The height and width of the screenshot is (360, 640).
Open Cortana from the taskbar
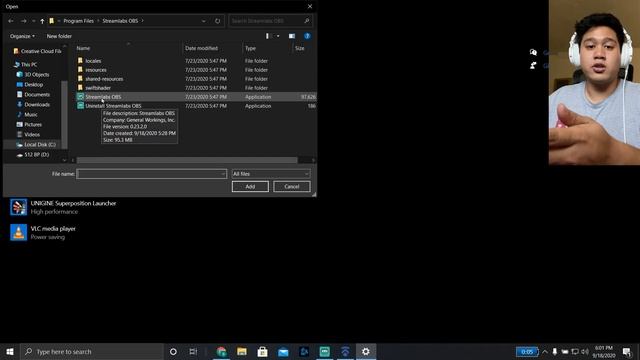click(173, 351)
